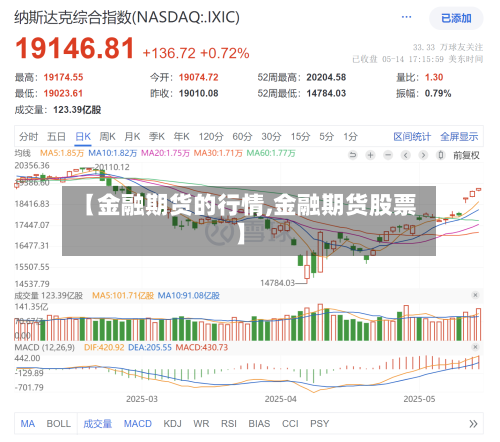The image size is (500, 442).
Task: Switch to 15分 interval
Action: coord(300,136)
